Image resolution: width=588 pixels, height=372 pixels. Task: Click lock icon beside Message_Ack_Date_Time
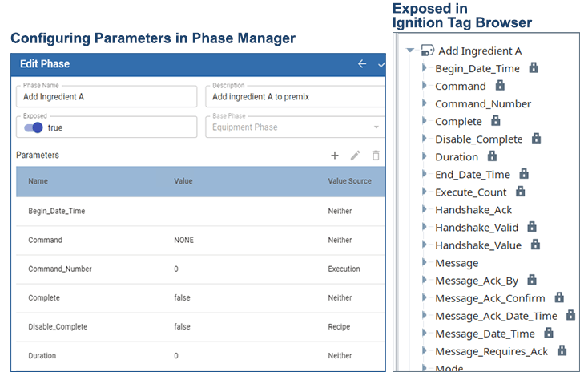pos(570,316)
